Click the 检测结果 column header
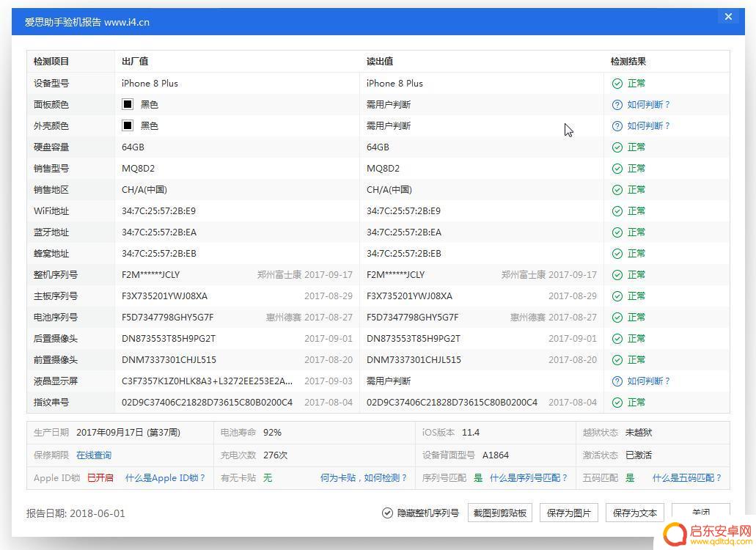This screenshot has width=756, height=550. tap(628, 61)
